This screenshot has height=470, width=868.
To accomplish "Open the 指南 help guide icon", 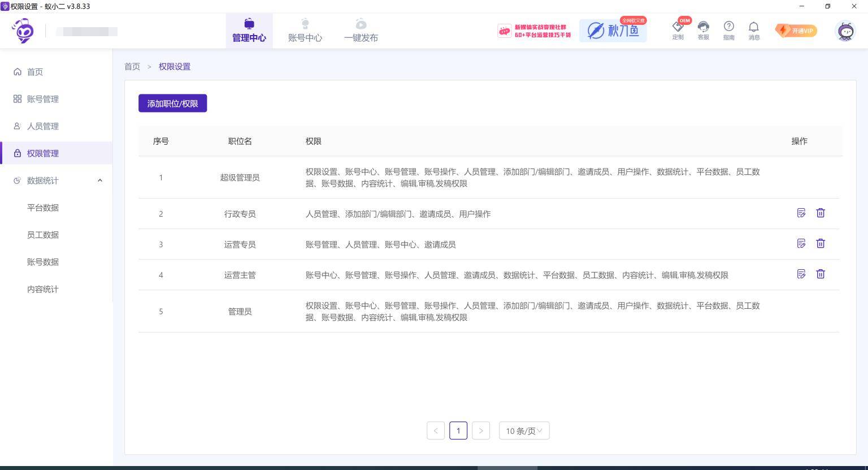I will 728,31.
